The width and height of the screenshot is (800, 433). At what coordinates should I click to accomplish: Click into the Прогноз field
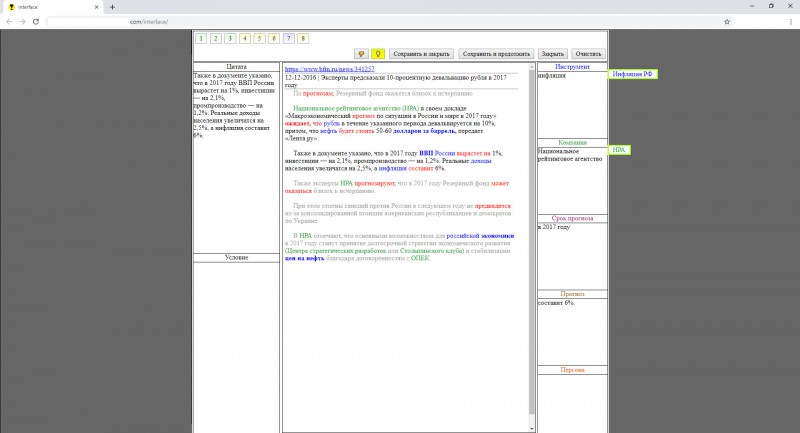click(x=572, y=332)
